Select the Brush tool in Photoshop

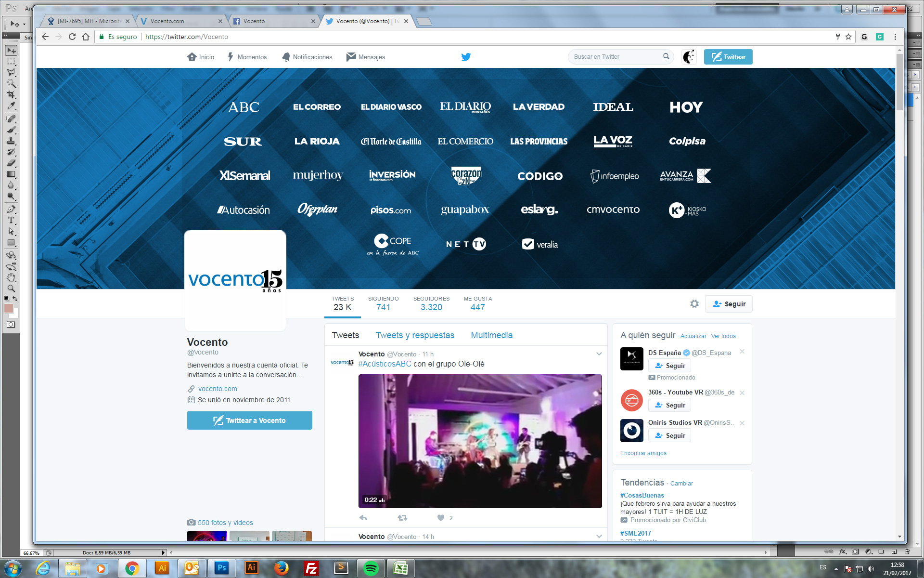[x=11, y=130]
